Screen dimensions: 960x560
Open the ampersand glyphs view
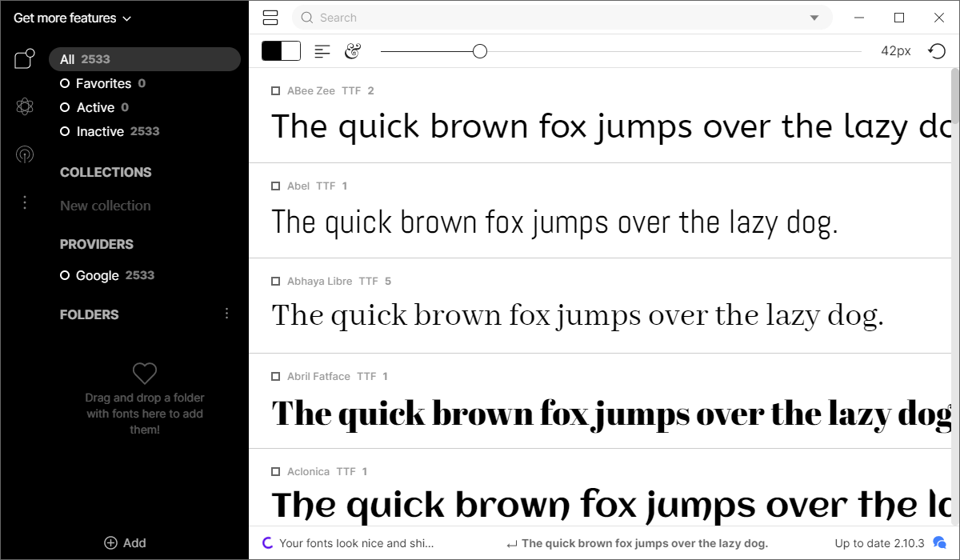coord(353,50)
